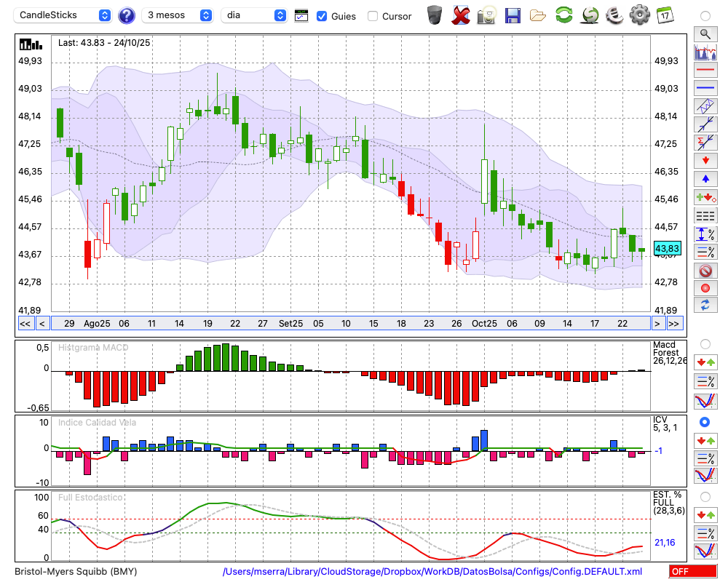Click the '>>' jump-forward navigation button
This screenshot has height=582, width=728.
(x=674, y=324)
